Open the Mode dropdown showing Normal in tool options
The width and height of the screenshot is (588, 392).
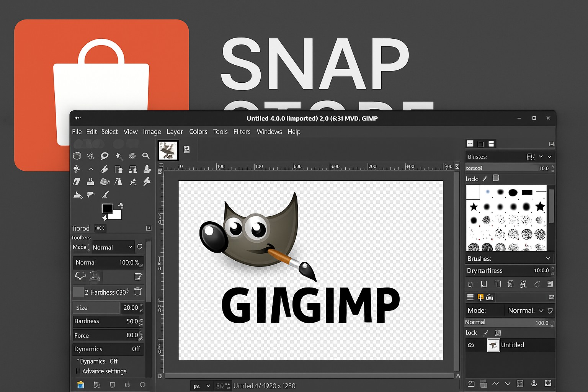click(113, 247)
